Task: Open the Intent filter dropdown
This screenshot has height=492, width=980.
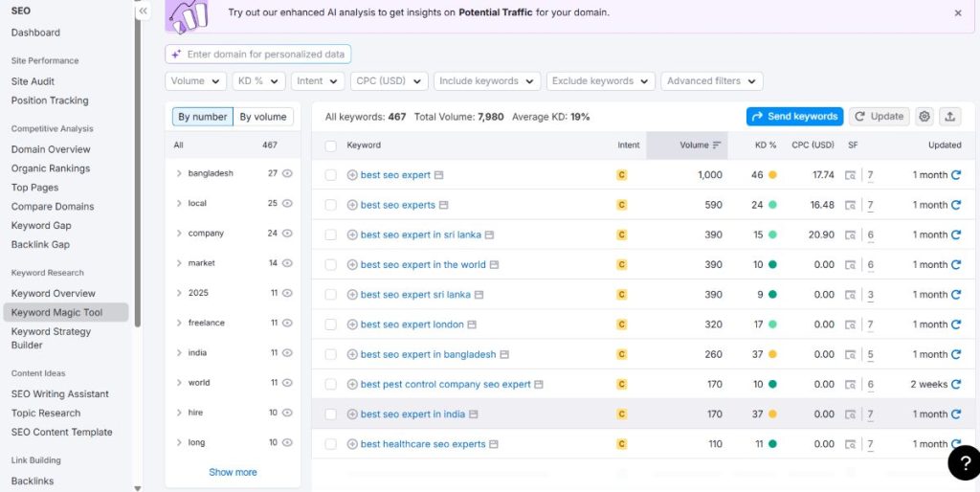Action: click(318, 81)
